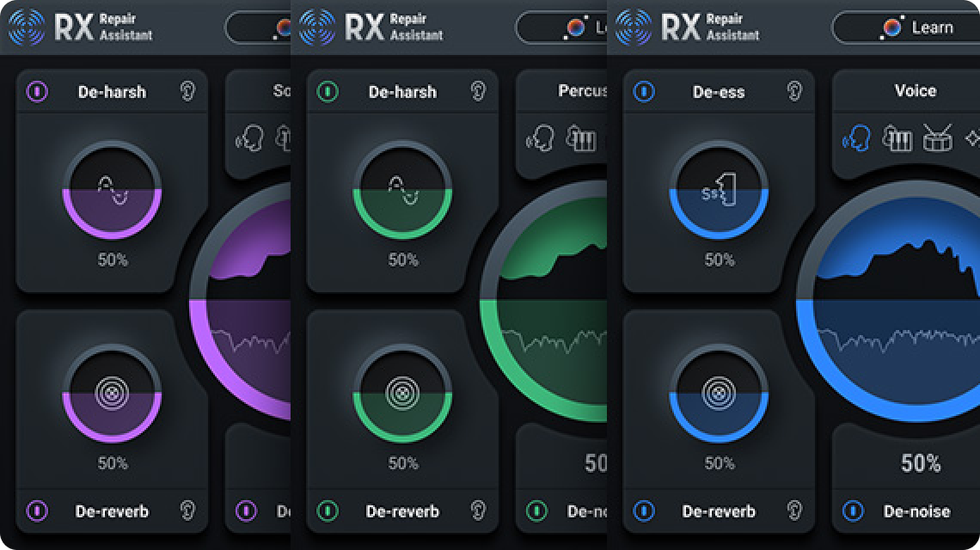Click the De-ess label in the blue panel
This screenshot has height=550, width=980.
(719, 92)
